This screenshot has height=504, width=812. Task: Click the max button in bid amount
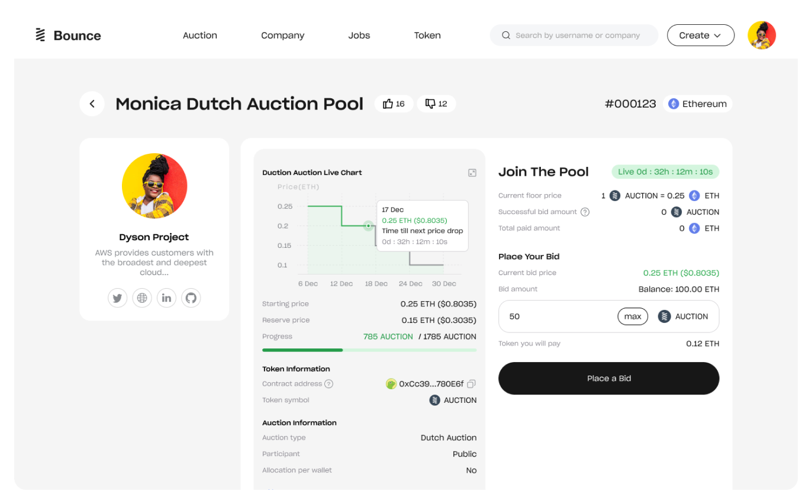point(633,316)
